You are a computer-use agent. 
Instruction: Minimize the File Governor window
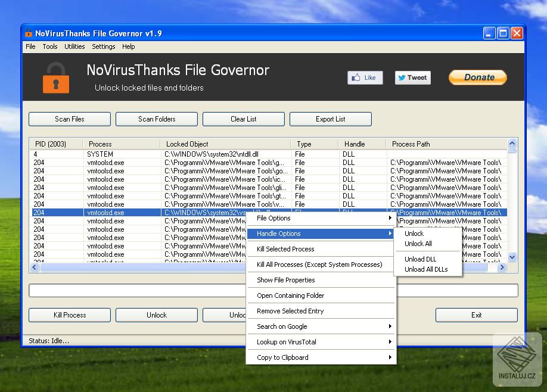coord(489,33)
